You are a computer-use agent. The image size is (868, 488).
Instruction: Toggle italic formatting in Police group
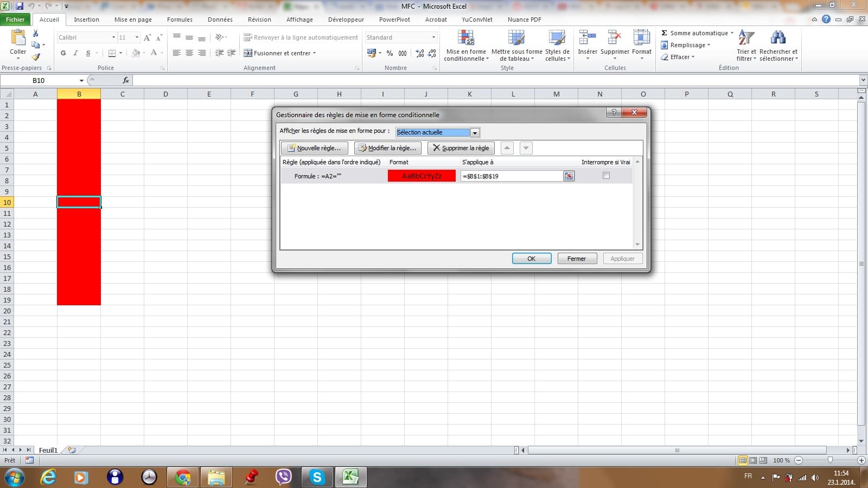pyautogui.click(x=75, y=53)
